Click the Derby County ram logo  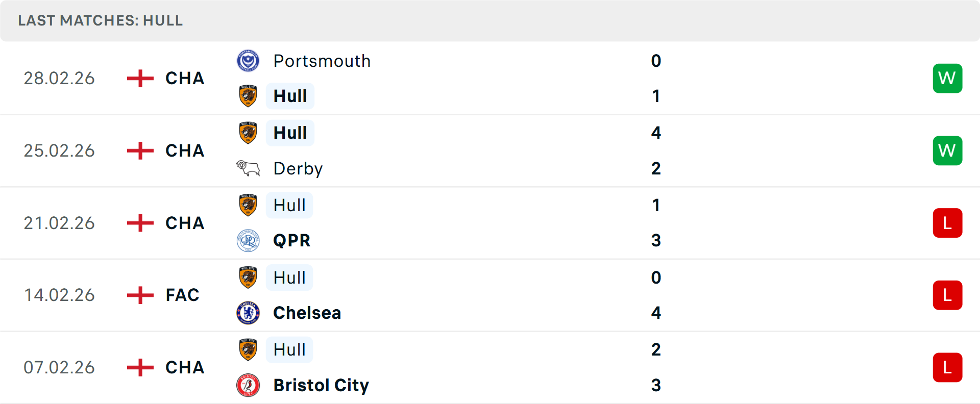pos(249,168)
